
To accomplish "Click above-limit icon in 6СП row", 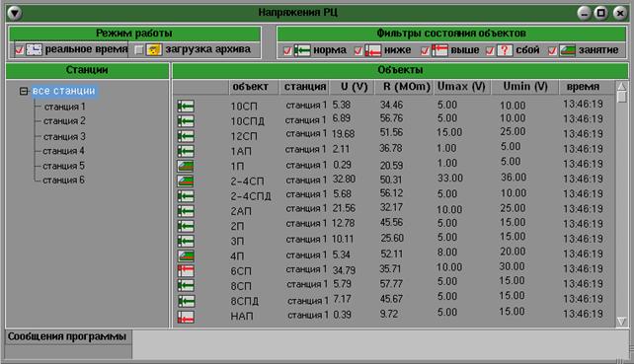I will tap(186, 270).
